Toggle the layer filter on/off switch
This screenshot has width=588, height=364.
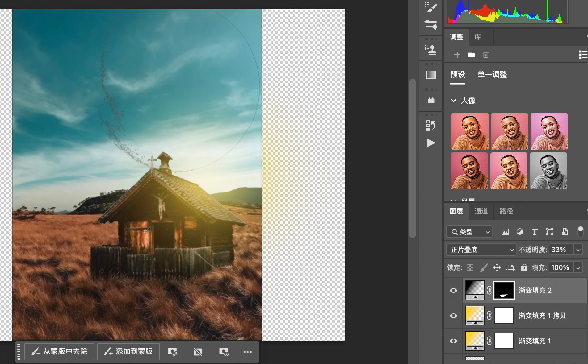pos(580,231)
